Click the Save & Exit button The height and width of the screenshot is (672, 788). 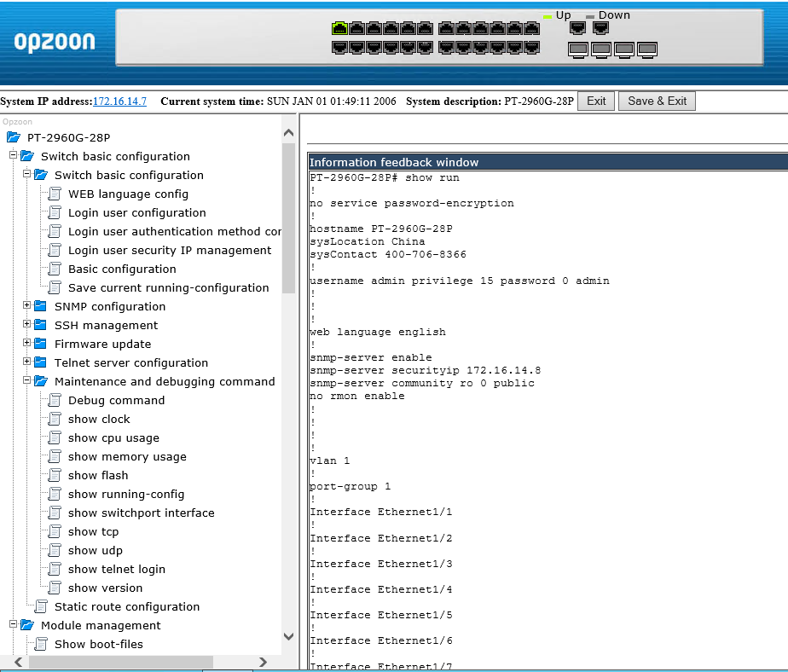tap(657, 101)
